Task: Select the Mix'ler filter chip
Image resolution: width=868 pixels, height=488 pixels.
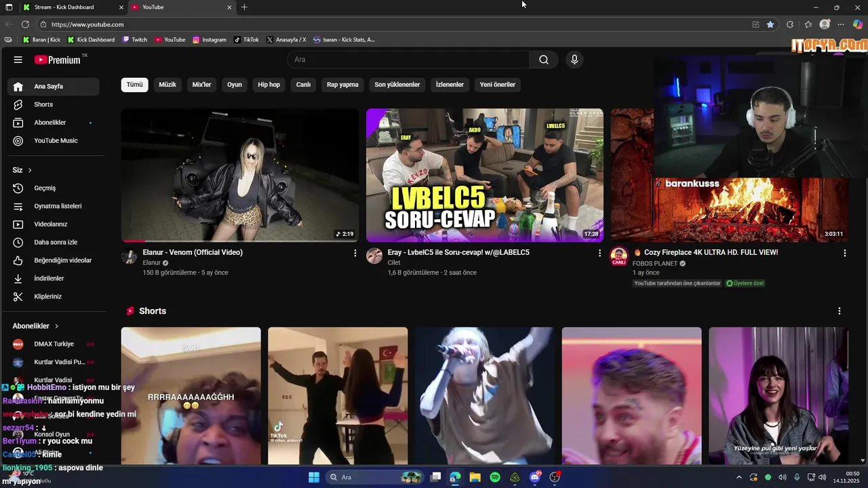Action: point(202,85)
